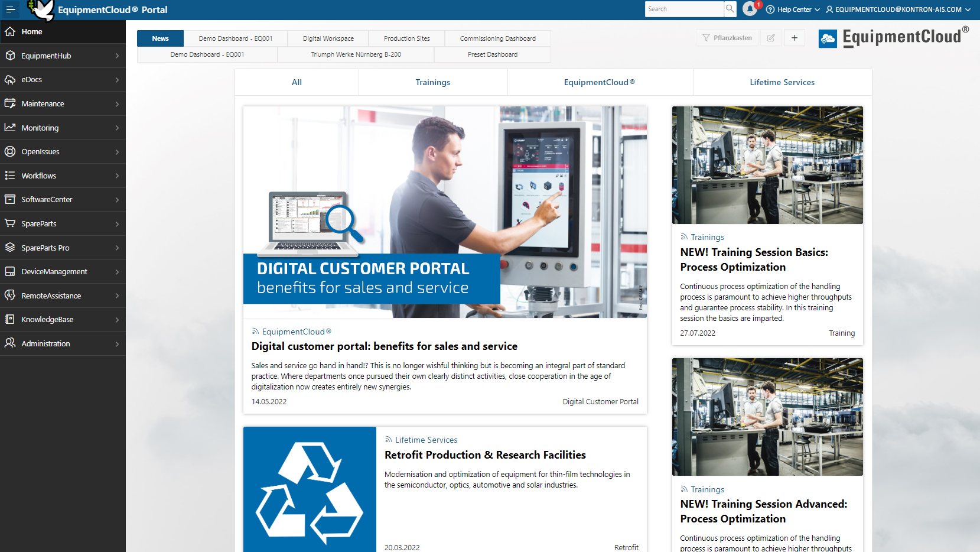
Task: Expand the RemoteAssistance sidebar chevron
Action: coord(117,296)
